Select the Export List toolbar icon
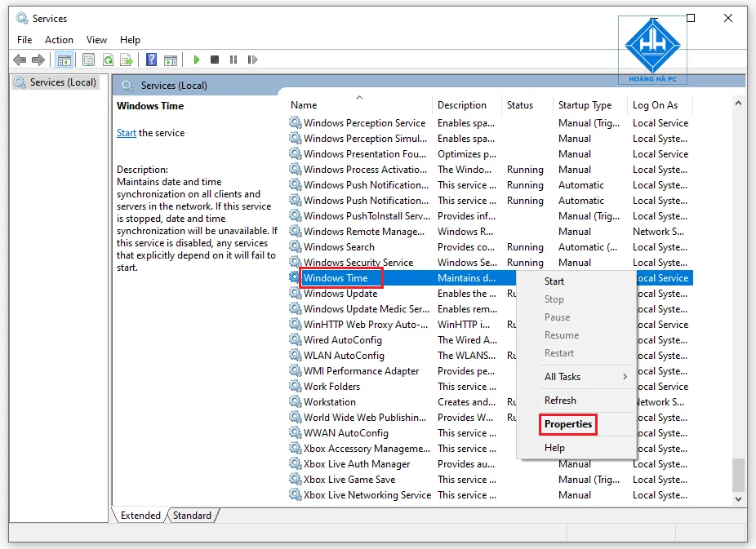This screenshot has width=756, height=549. (x=127, y=59)
